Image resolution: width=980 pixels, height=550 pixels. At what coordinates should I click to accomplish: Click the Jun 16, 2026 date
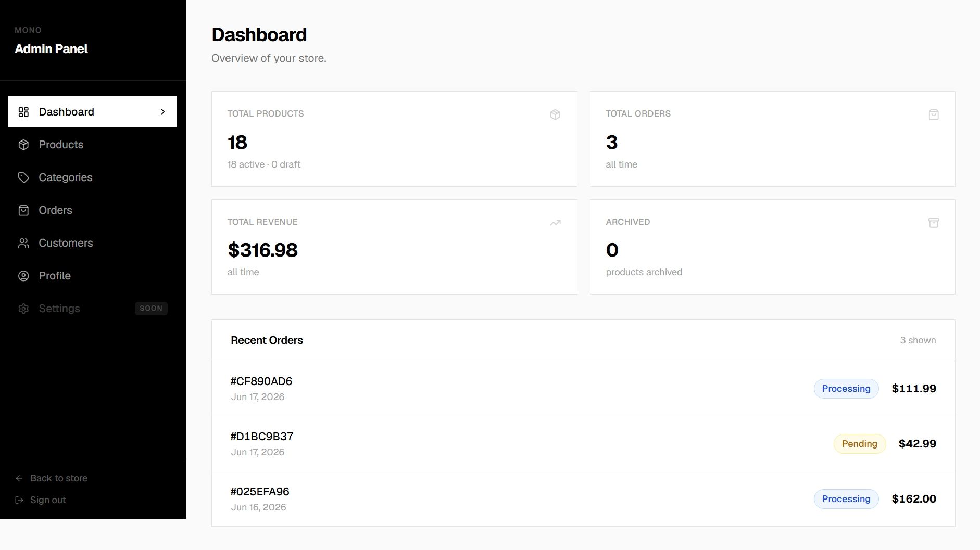pyautogui.click(x=259, y=507)
